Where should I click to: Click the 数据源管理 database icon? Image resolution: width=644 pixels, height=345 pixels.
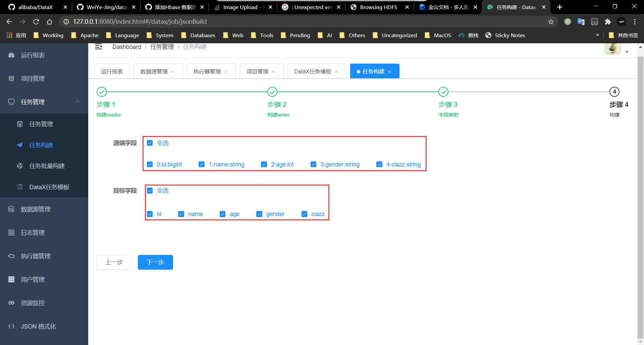11,209
